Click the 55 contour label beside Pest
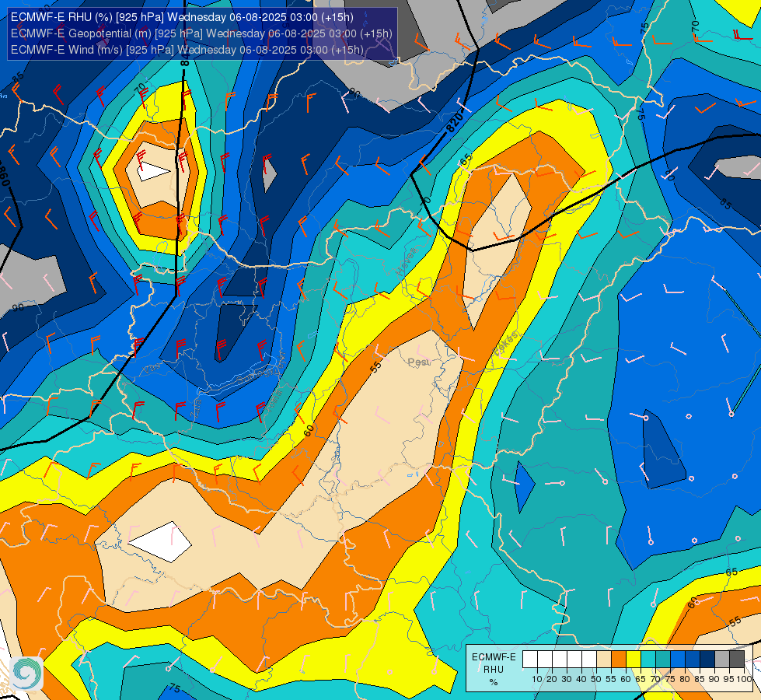761x700 pixels. 375,366
